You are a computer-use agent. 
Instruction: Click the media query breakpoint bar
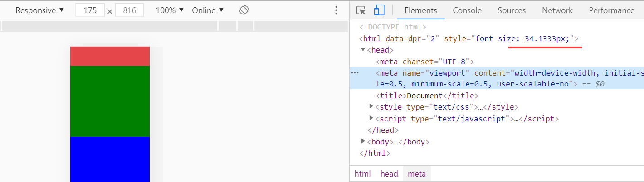pos(174,26)
